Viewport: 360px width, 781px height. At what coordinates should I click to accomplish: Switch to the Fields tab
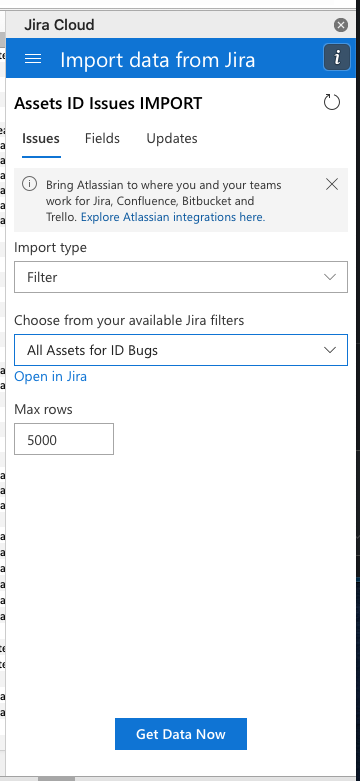click(102, 138)
